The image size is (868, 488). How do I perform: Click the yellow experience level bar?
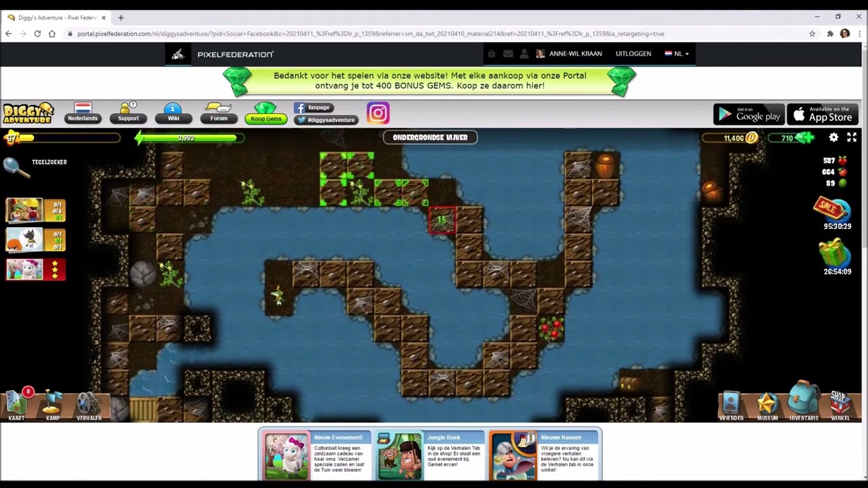point(62,138)
